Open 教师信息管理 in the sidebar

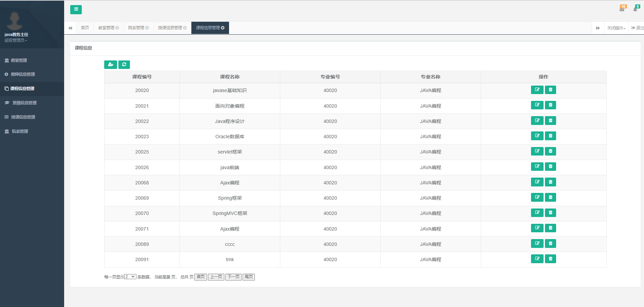tap(32, 74)
